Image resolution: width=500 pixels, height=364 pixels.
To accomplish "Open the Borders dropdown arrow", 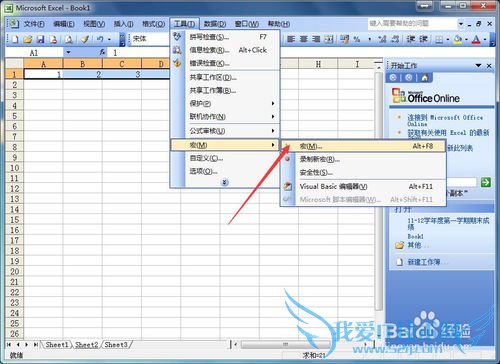I will point(448,40).
